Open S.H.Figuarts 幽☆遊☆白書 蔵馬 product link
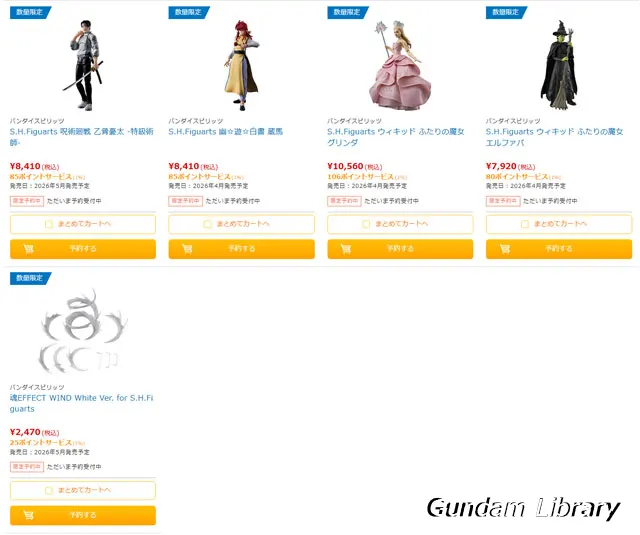640x535 pixels. coord(225,132)
